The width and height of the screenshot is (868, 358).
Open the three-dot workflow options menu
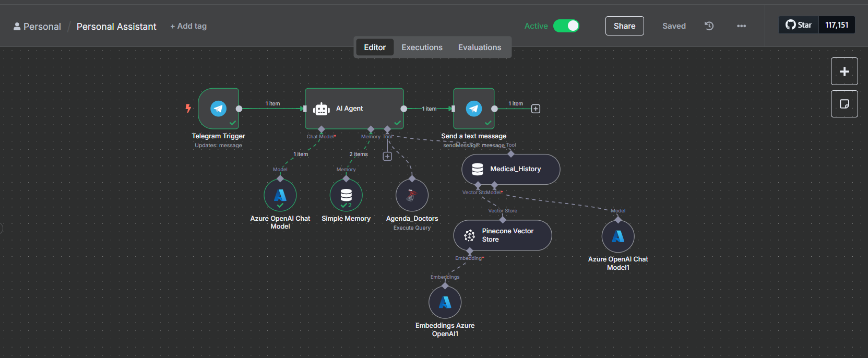(741, 26)
